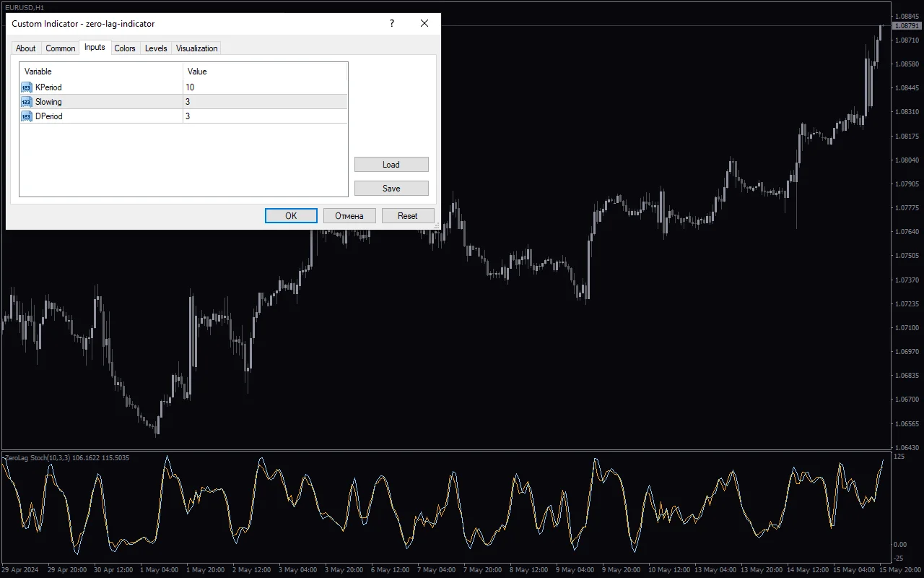The height and width of the screenshot is (578, 924).
Task: Open the dialog help question mark
Action: point(391,23)
